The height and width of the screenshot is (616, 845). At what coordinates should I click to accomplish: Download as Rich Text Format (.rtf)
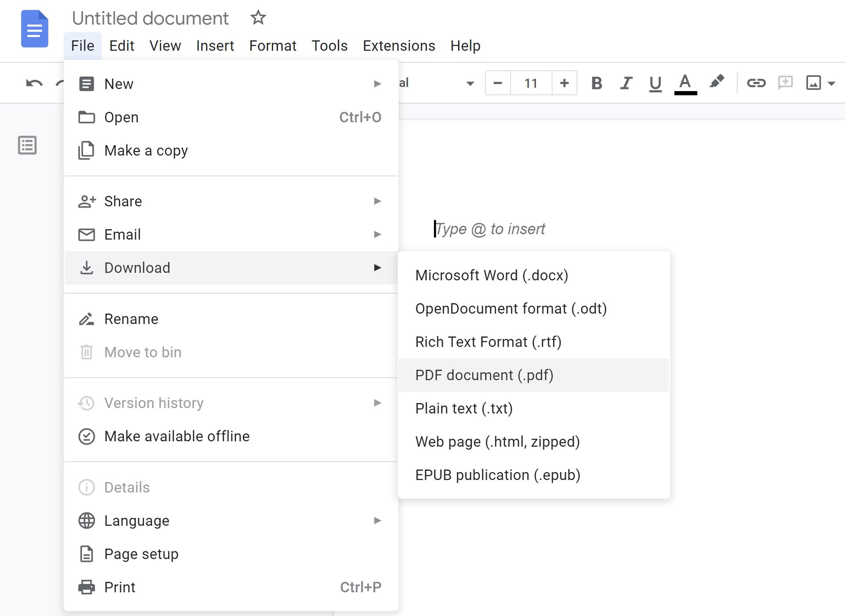pyautogui.click(x=534, y=342)
